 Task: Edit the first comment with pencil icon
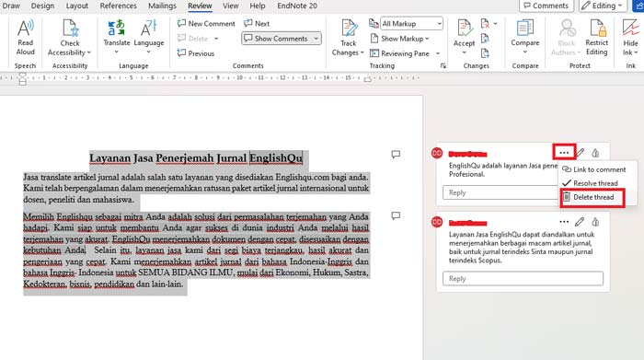[580, 153]
